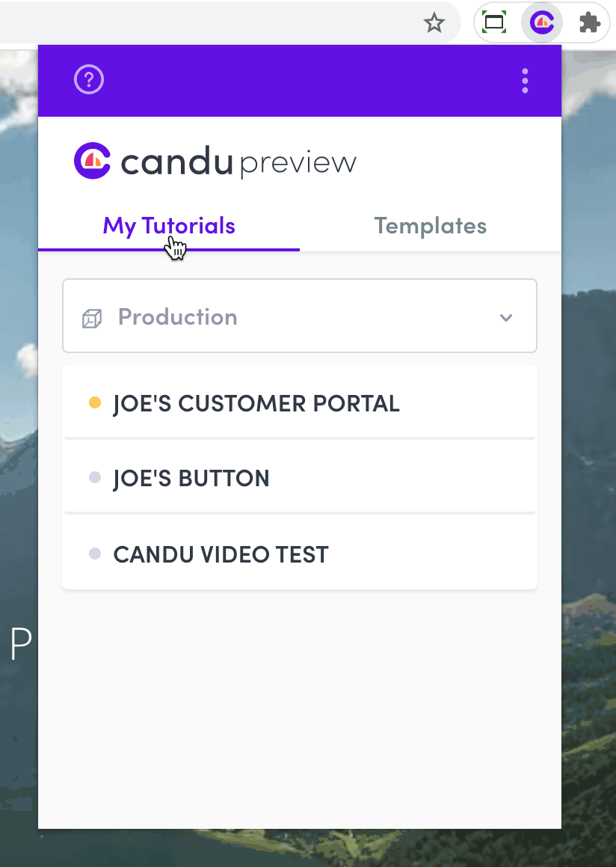Click yellow status dot for Joe's Customer Portal
Image resolution: width=616 pixels, height=867 pixels.
pyautogui.click(x=95, y=403)
